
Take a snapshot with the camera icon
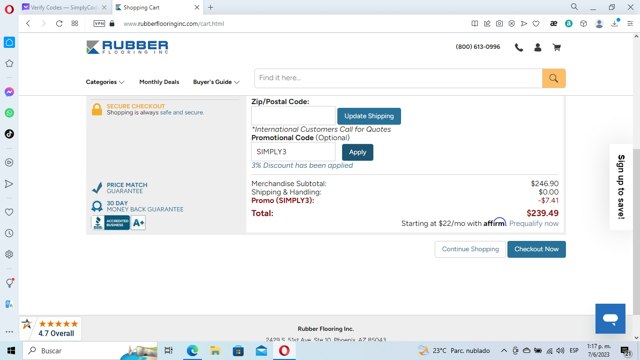click(499, 24)
